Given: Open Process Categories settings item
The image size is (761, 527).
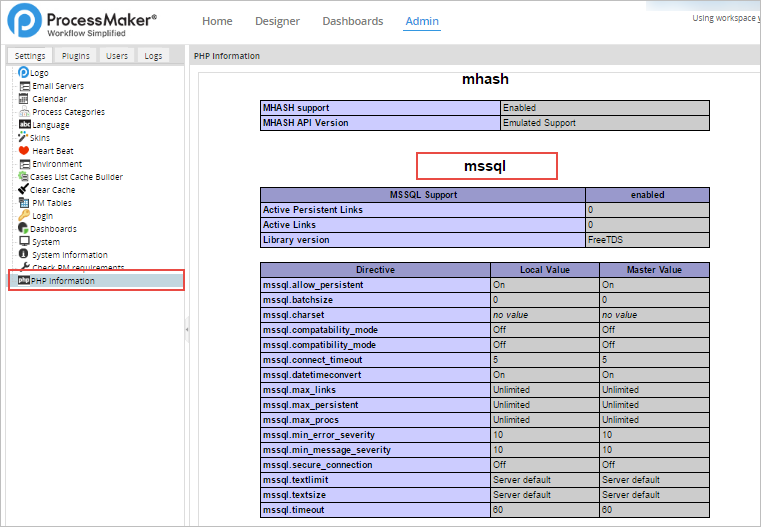Looking at the screenshot, I should (68, 112).
